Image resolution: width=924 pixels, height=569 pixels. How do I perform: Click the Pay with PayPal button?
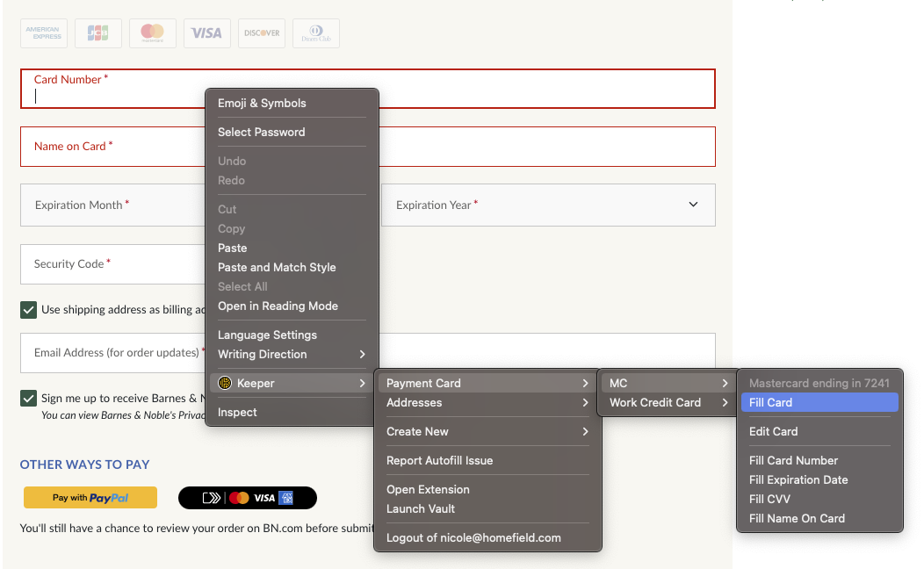tap(90, 497)
